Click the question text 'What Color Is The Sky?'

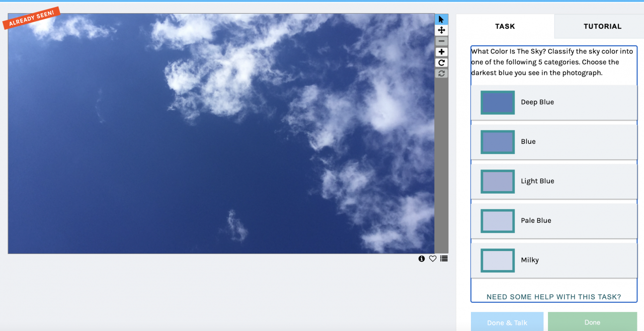(x=508, y=51)
